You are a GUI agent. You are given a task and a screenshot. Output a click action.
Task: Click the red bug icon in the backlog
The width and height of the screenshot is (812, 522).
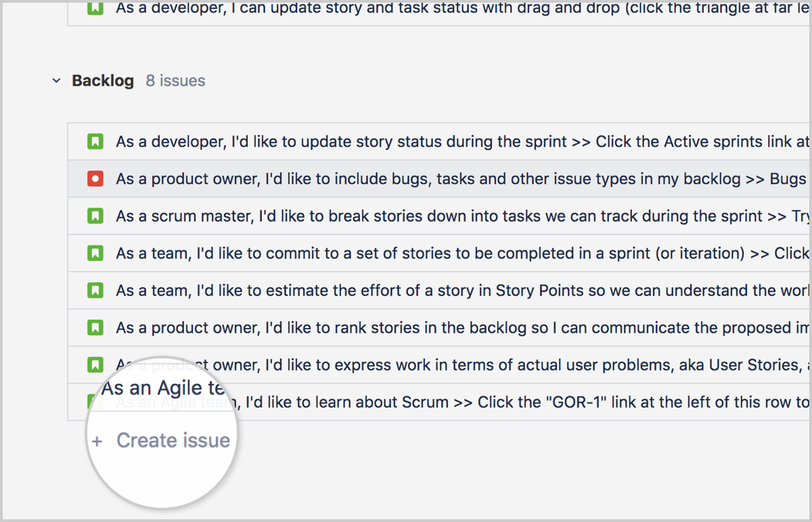(95, 179)
